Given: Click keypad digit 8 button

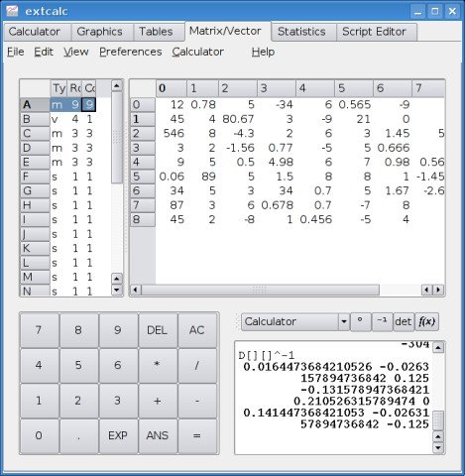Looking at the screenshot, I should coord(78,330).
